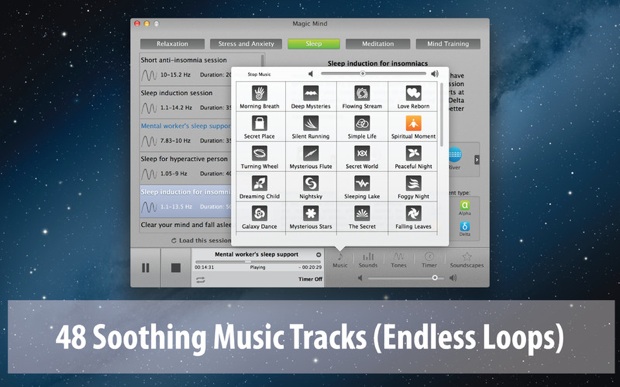Viewport: 620px width, 387px height.
Task: Select the Galaxy Dance track icon
Action: click(x=259, y=213)
